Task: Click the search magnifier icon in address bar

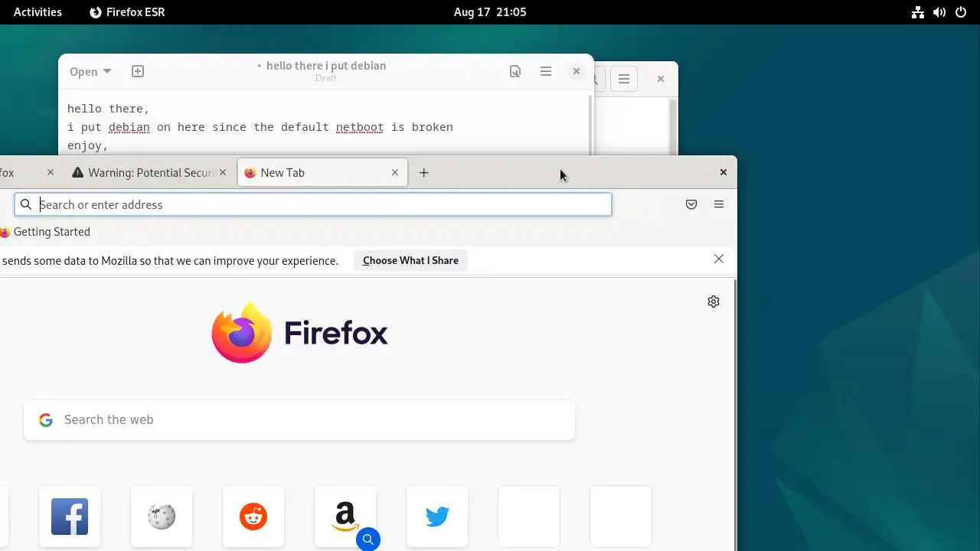Action: click(x=26, y=204)
